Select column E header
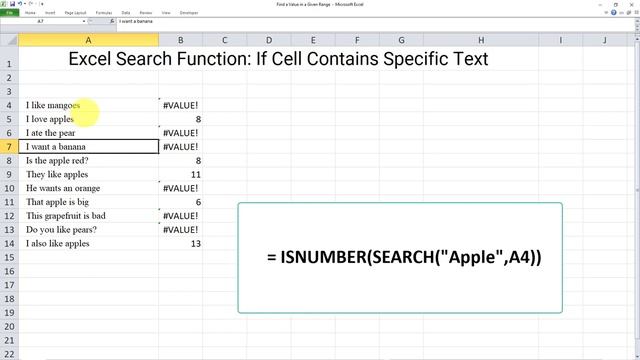This screenshot has width=640, height=360. pos(313,40)
